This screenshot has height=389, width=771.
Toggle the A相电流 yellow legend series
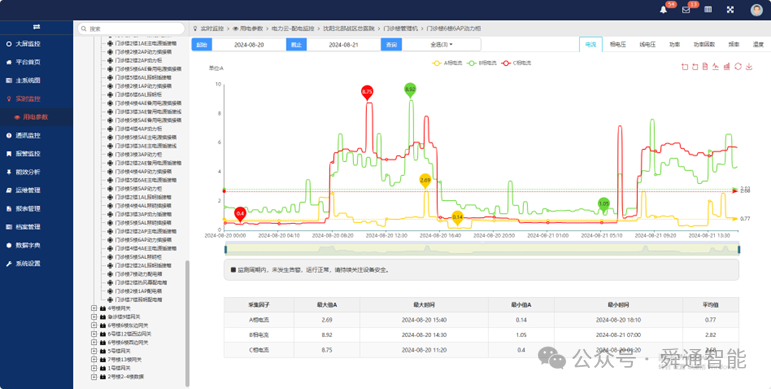point(445,63)
